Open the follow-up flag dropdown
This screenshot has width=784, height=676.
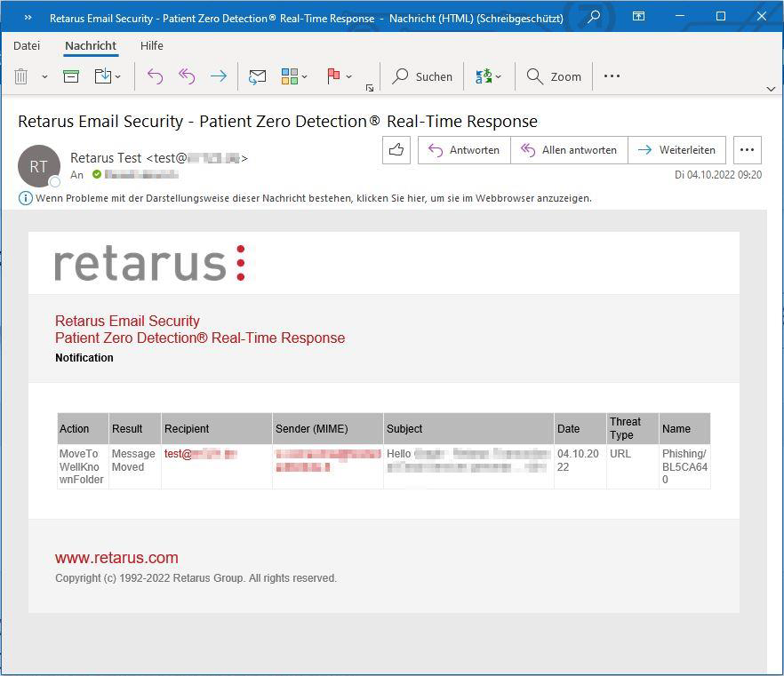pos(340,76)
